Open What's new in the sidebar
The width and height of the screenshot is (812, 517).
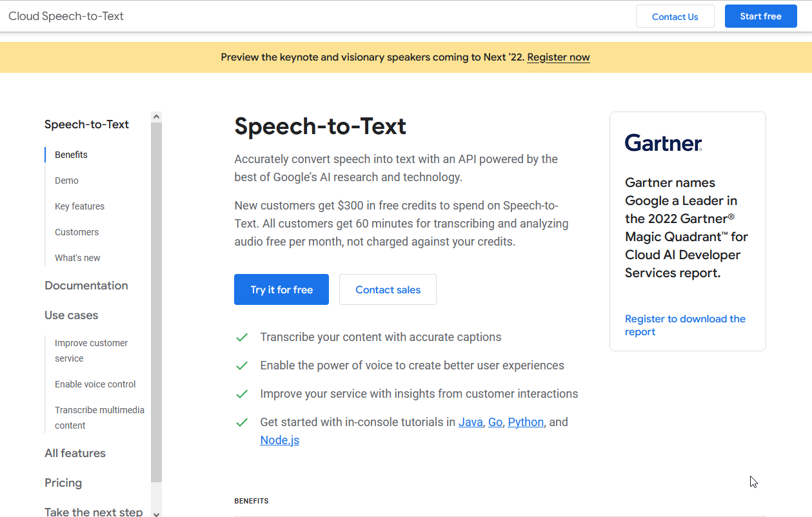pos(77,258)
